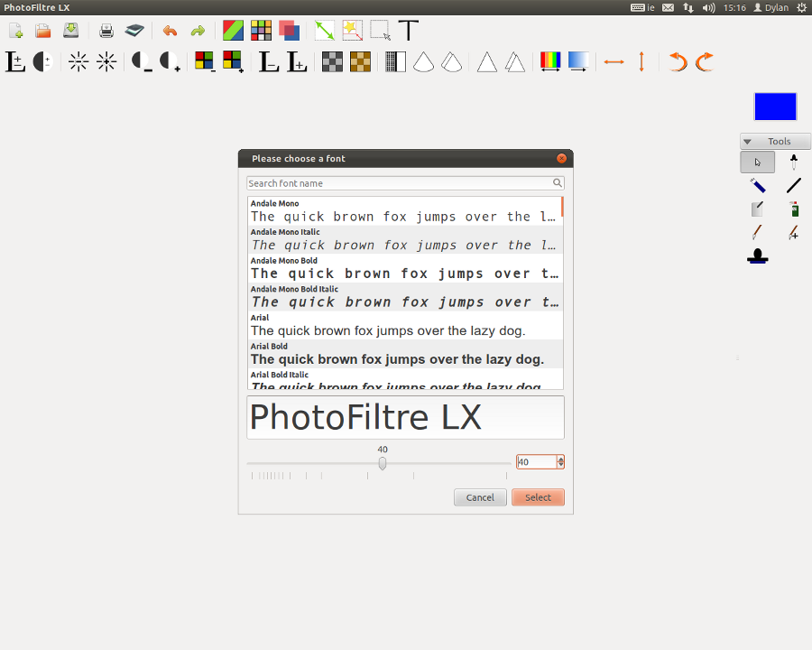
Task: Choose the Arial Bold font row
Action: pyautogui.click(x=405, y=354)
